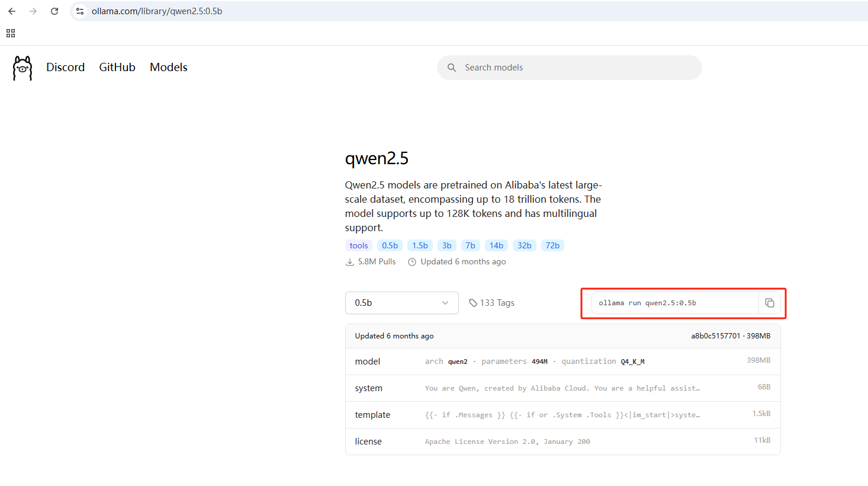Click the search magnifier icon
This screenshot has height=486, width=868.
click(452, 68)
